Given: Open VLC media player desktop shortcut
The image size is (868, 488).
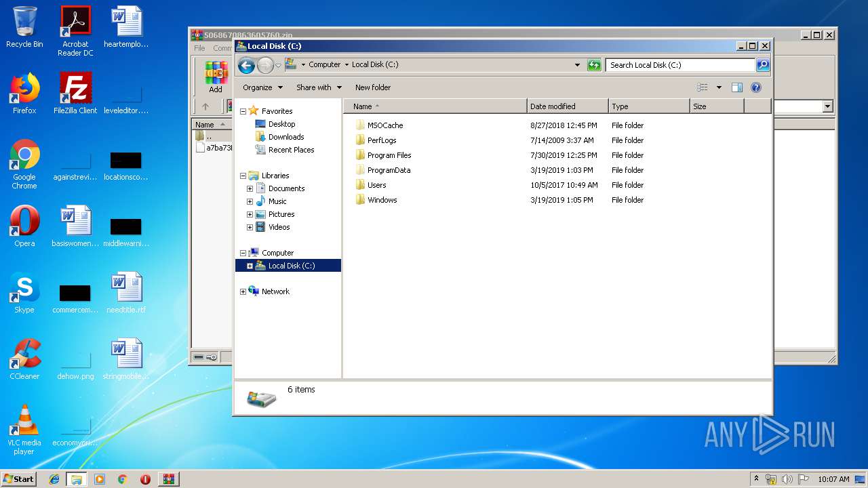Looking at the screenshot, I should click(x=24, y=430).
